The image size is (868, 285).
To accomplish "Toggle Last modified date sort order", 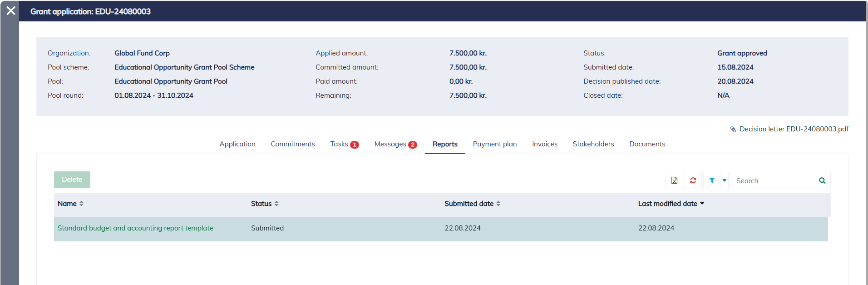I will pos(702,204).
